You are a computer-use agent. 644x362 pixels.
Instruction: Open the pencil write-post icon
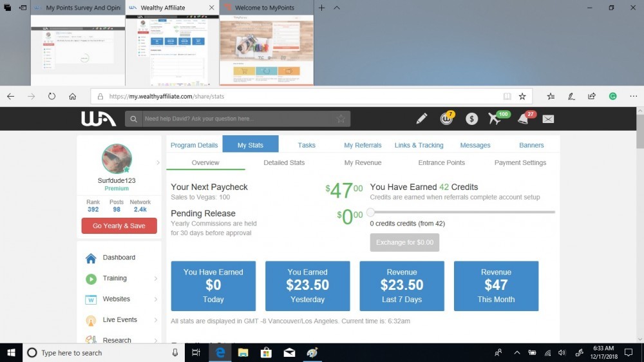(421, 119)
